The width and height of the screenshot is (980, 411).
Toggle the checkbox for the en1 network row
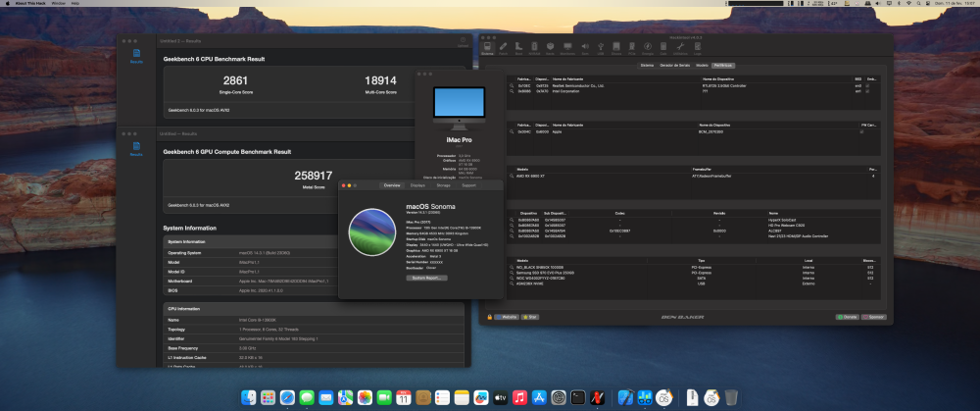click(x=867, y=91)
